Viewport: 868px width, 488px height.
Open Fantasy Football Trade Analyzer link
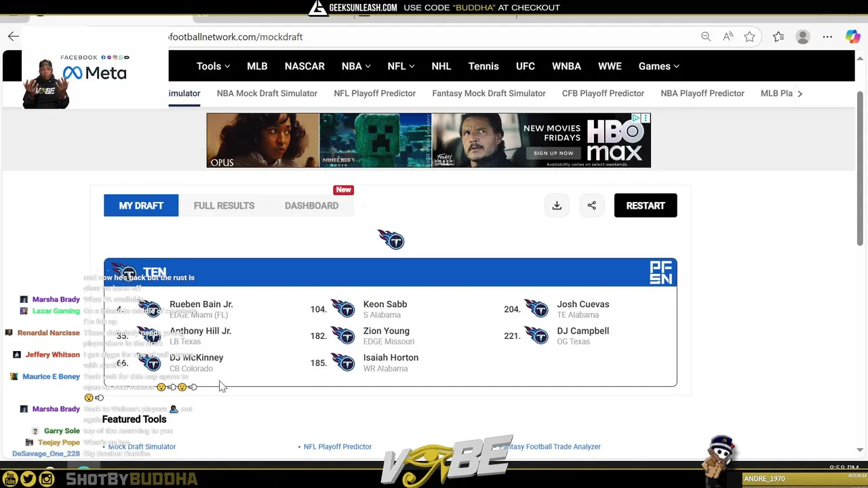(550, 447)
